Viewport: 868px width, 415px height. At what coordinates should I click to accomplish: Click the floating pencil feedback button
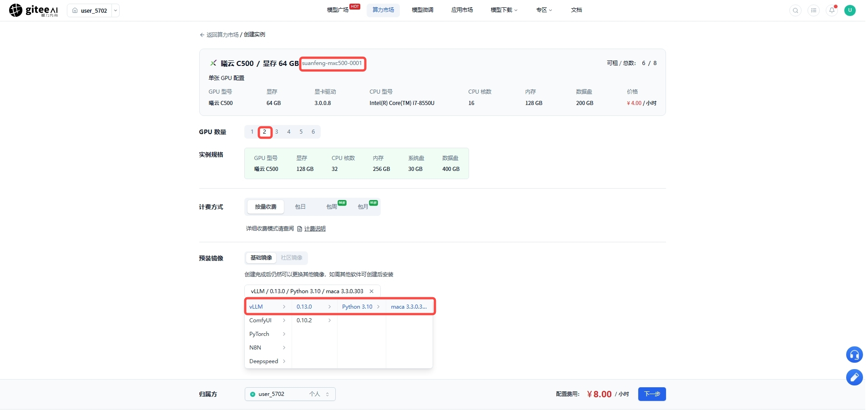[854, 377]
